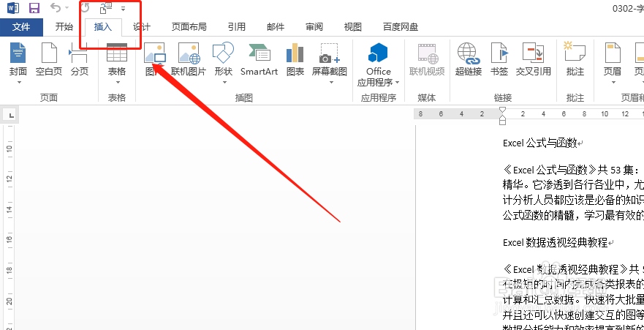
Task: Expand the 封面 dropdown arrow
Action: click(x=18, y=83)
